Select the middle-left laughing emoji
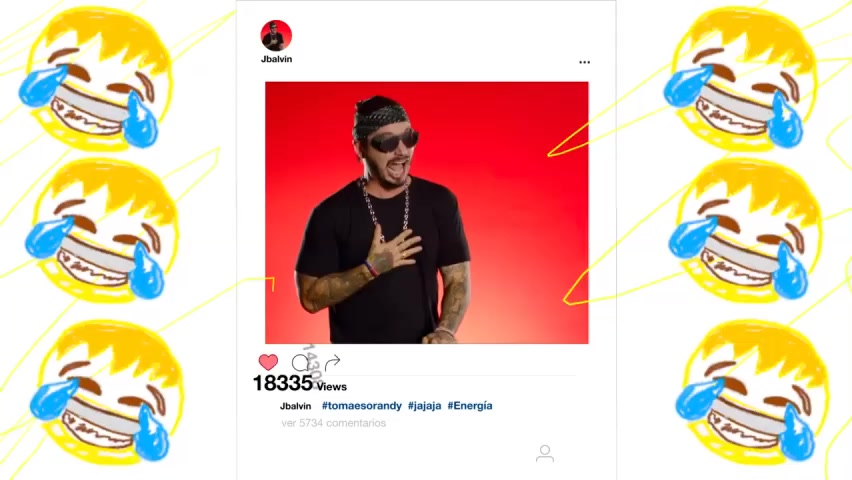This screenshot has height=480, width=852. [102, 230]
